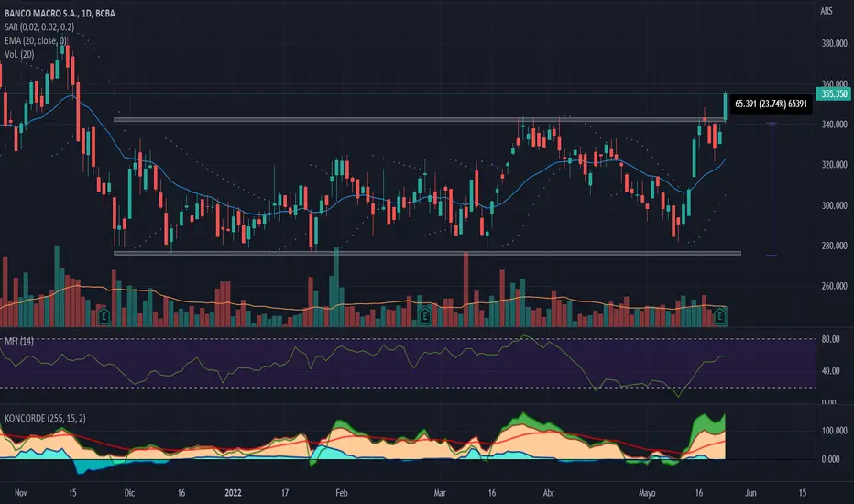Screen dimensions: 854x504
Task: Click the earnings E marker near Mar
Action: (x=424, y=316)
